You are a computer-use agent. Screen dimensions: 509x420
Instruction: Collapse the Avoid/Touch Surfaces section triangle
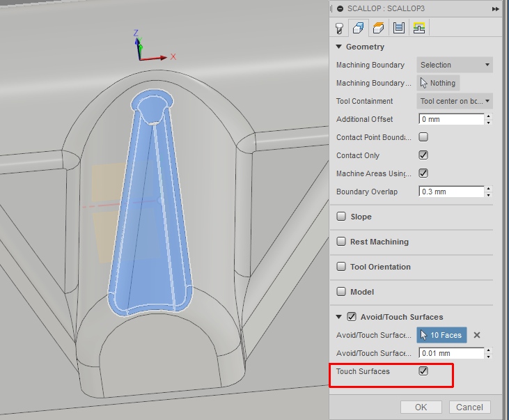pos(339,317)
